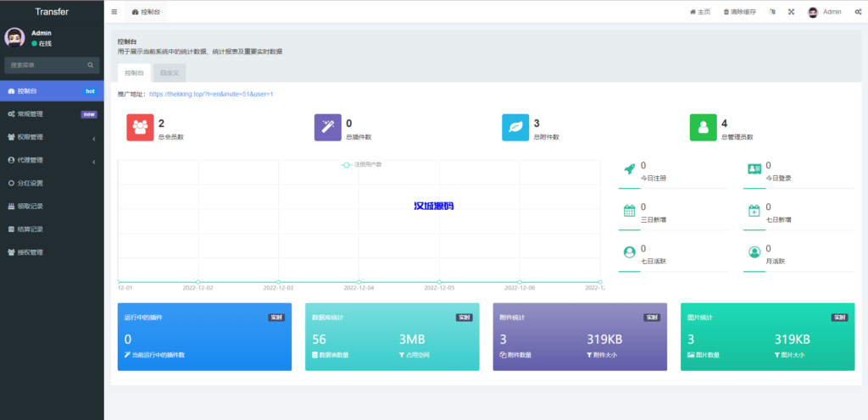Open settings via the gears icon at top right
Screen dimensions: 868x420
858,12
